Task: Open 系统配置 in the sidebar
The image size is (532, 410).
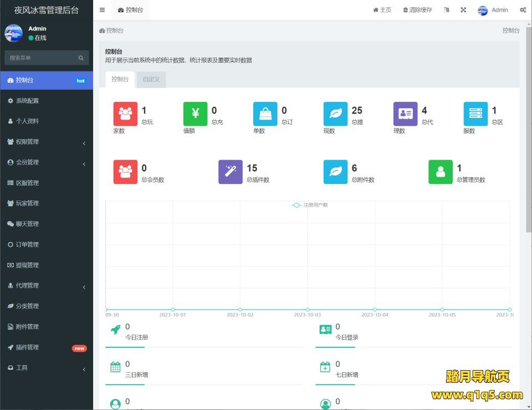Action: pyautogui.click(x=47, y=101)
